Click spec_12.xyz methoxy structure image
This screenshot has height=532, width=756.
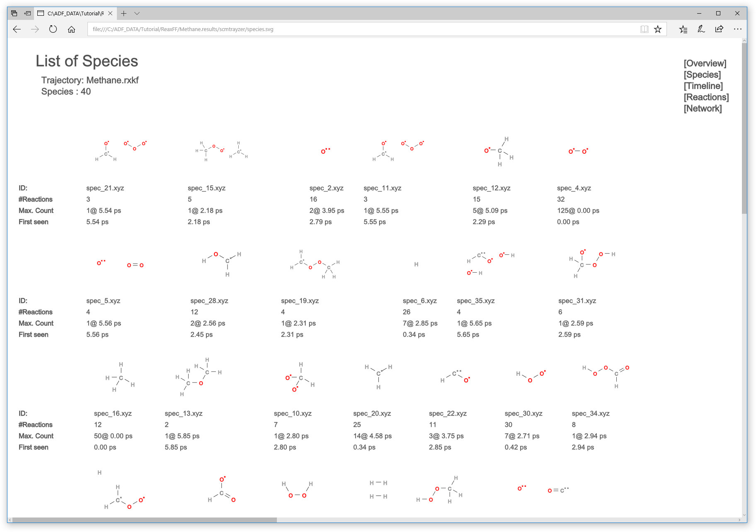click(499, 151)
